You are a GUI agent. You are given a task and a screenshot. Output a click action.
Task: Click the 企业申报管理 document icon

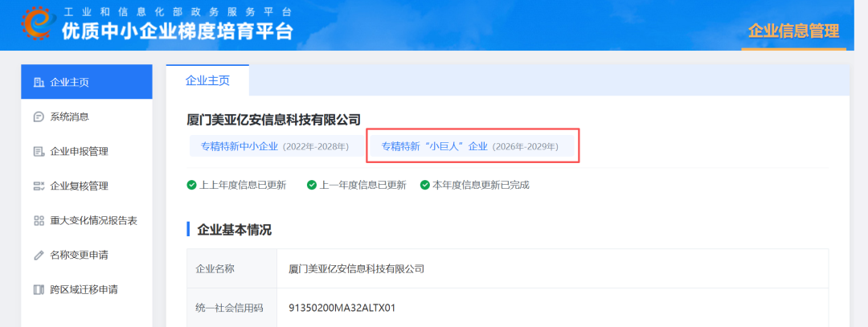click(39, 152)
